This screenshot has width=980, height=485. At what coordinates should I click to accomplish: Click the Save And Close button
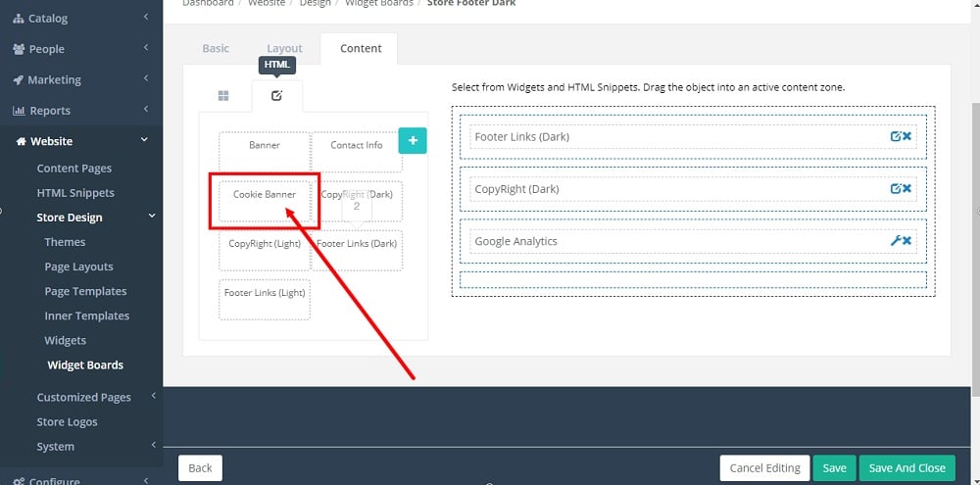click(906, 468)
